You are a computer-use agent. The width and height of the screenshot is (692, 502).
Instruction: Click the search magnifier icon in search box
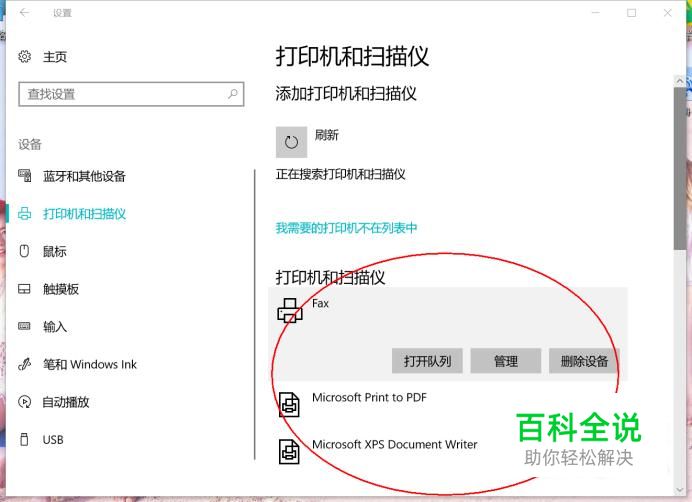pyautogui.click(x=233, y=94)
